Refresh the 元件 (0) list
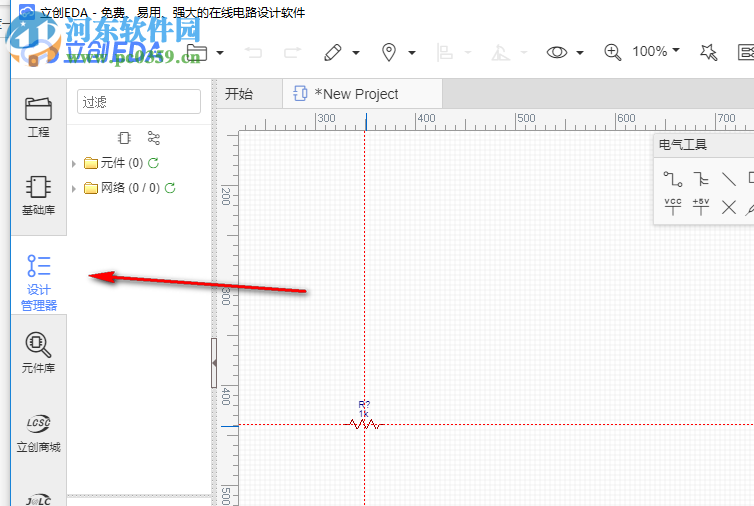The height and width of the screenshot is (506, 754). [x=153, y=163]
